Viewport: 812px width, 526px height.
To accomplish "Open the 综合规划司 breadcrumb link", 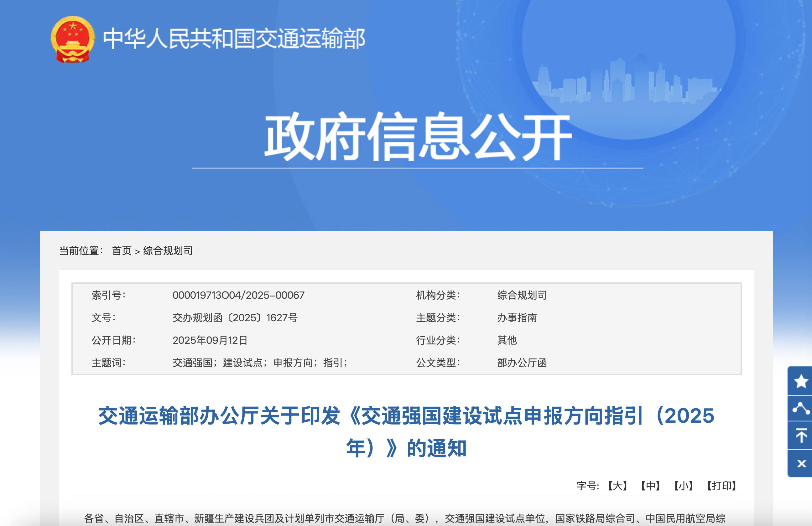I will point(168,251).
